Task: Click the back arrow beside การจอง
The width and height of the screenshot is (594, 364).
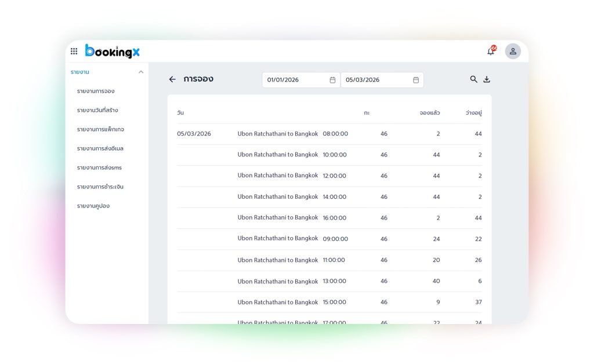Action: coord(172,79)
